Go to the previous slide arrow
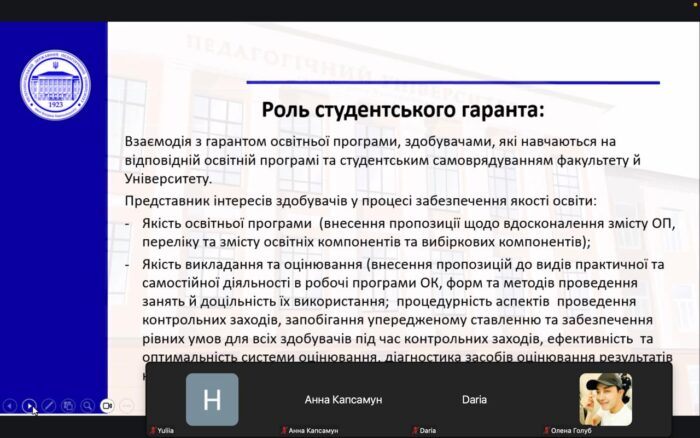This screenshot has width=700, height=438. tap(10, 406)
